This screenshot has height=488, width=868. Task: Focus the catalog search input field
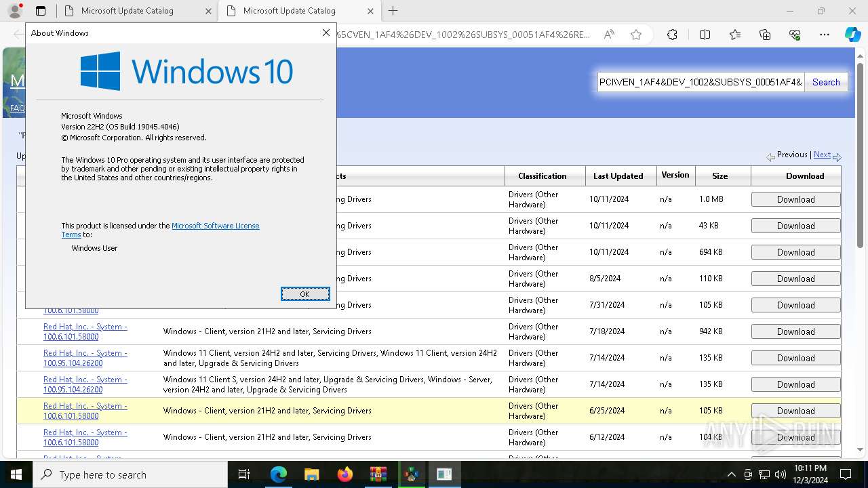pos(701,82)
